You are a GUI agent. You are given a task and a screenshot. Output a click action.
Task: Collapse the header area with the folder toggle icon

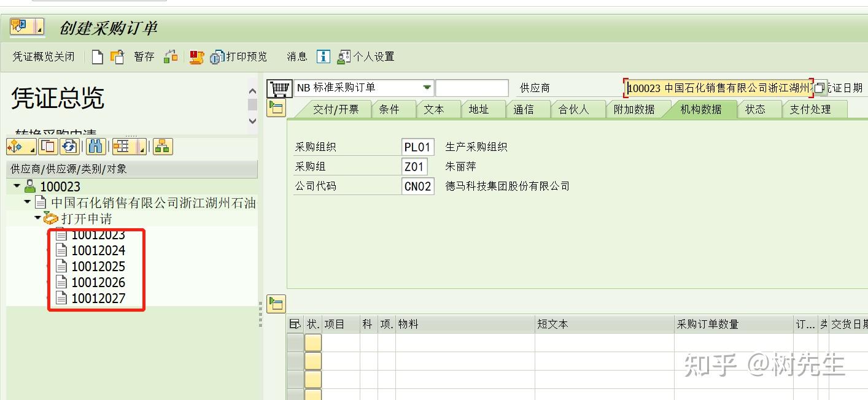coord(276,109)
